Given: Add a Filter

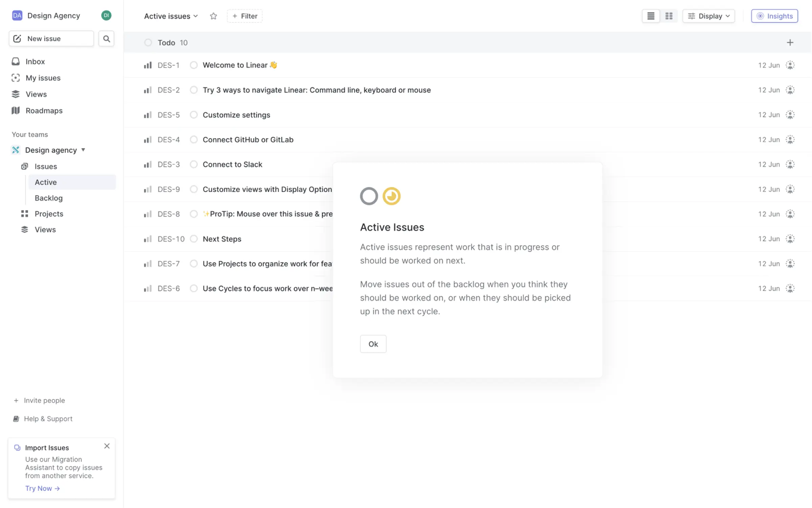Looking at the screenshot, I should [245, 16].
